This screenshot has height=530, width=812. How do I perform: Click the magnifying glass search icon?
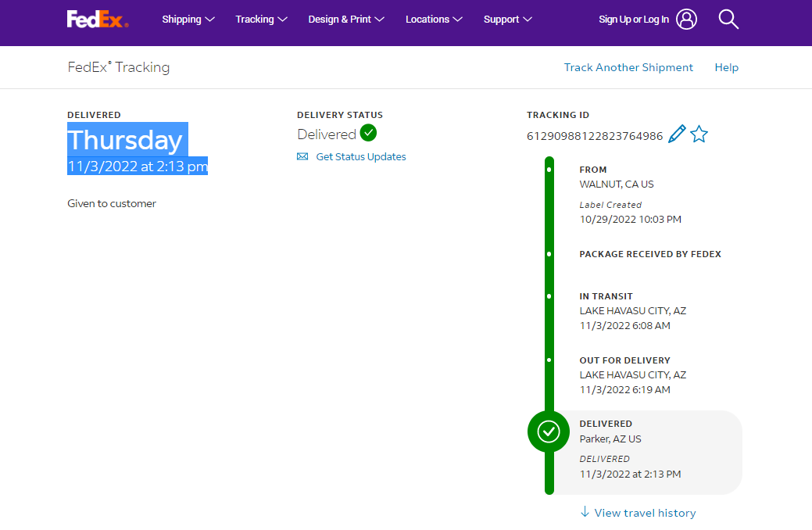728,20
